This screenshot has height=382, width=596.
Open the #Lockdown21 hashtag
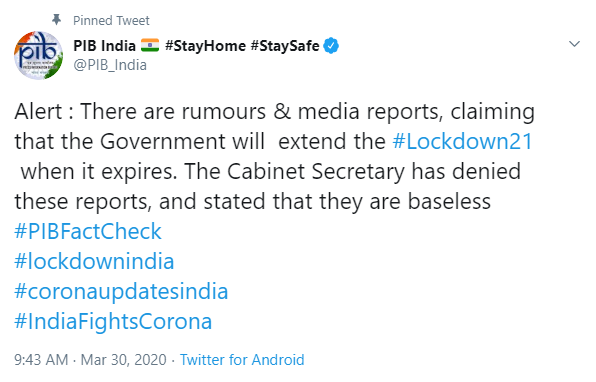coord(462,141)
